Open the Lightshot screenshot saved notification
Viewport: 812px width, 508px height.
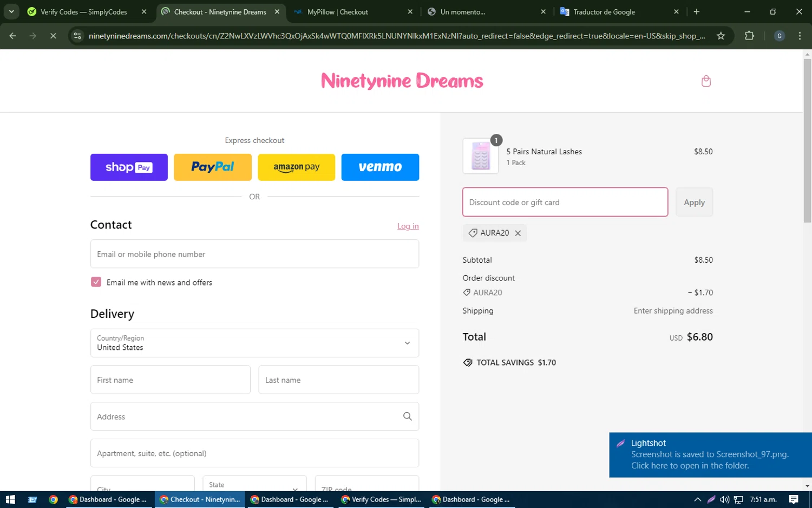[710, 455]
